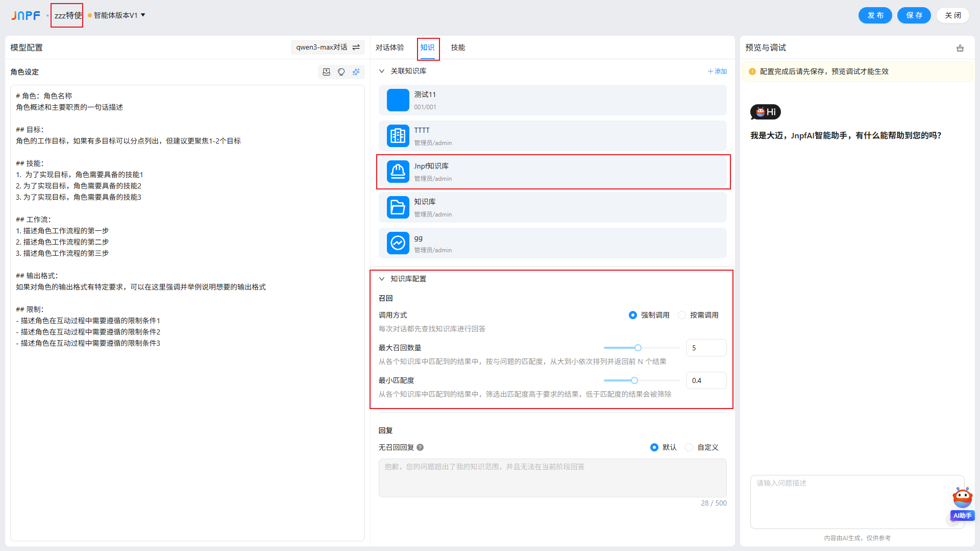The image size is (980, 551).
Task: Click 添加 to add knowledge base
Action: pyautogui.click(x=717, y=71)
